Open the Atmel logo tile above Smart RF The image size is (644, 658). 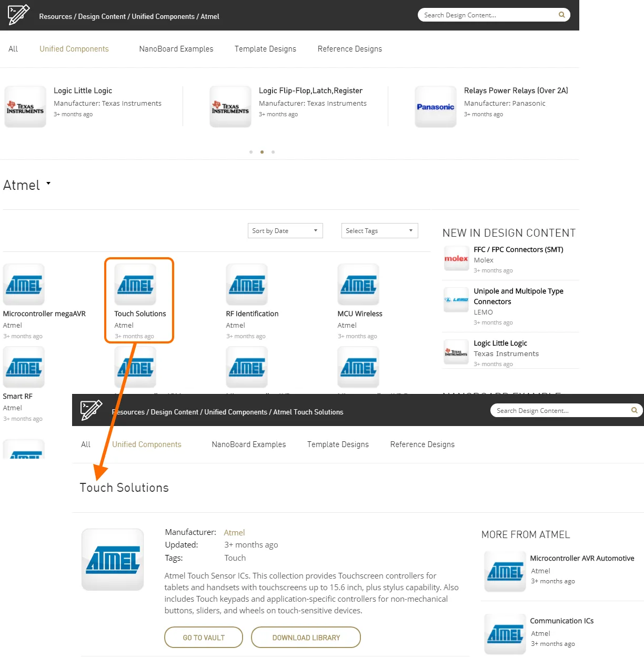24,367
